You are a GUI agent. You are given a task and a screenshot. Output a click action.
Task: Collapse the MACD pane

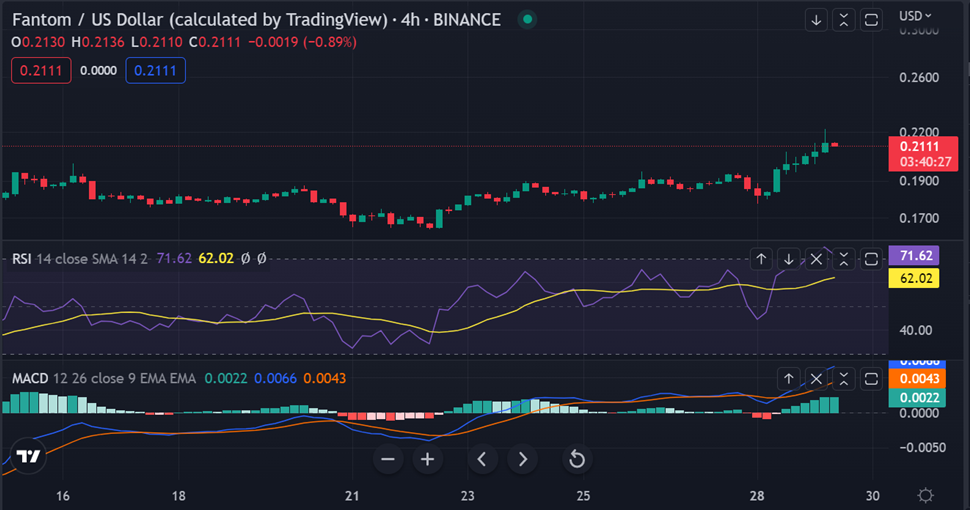[x=844, y=378]
